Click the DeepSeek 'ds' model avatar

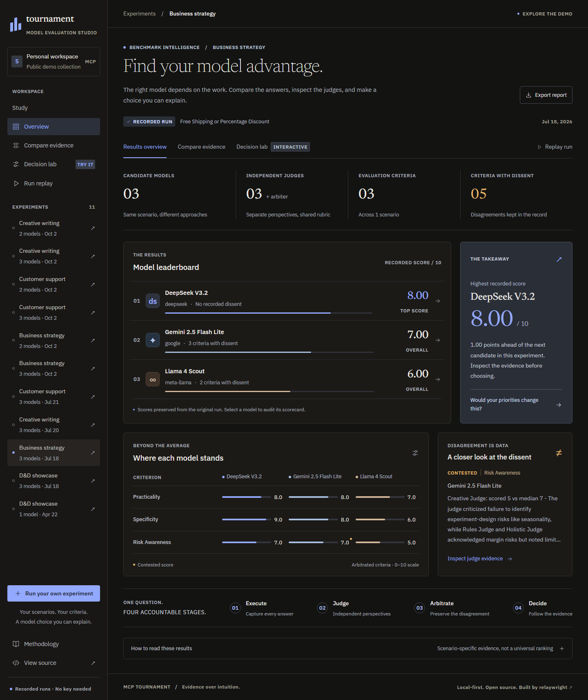153,301
